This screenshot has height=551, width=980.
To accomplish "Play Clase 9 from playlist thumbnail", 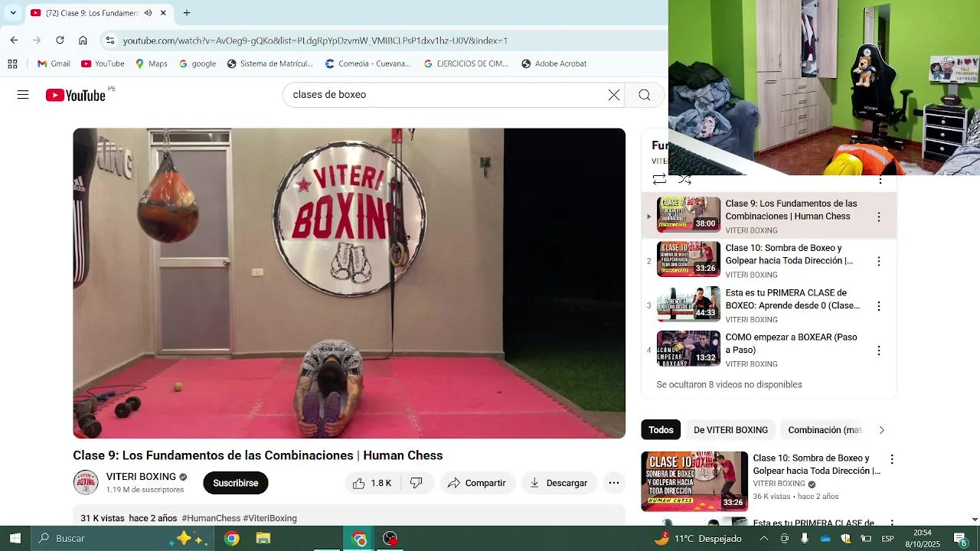I will tap(688, 214).
